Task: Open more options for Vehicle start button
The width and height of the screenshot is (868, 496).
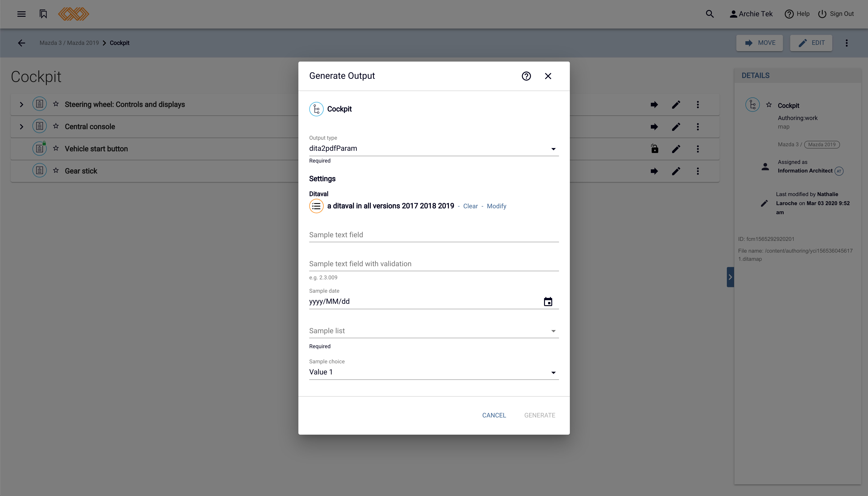Action: (698, 149)
